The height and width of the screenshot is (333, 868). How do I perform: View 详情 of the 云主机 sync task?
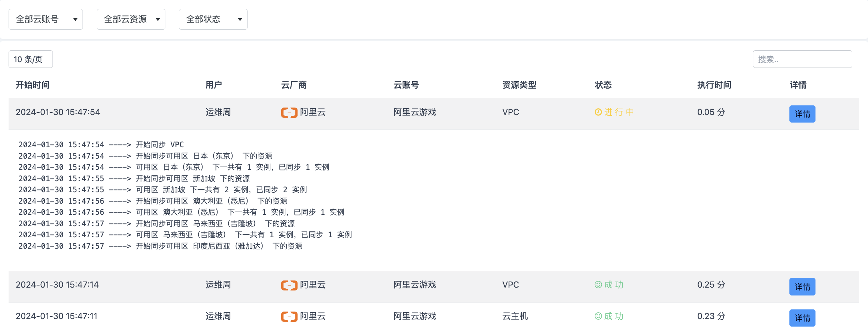pyautogui.click(x=802, y=318)
